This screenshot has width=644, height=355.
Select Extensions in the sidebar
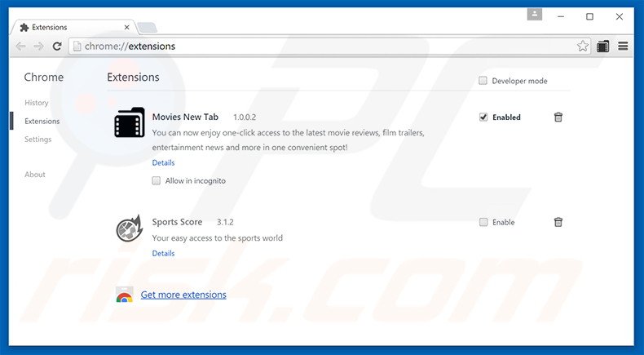42,121
